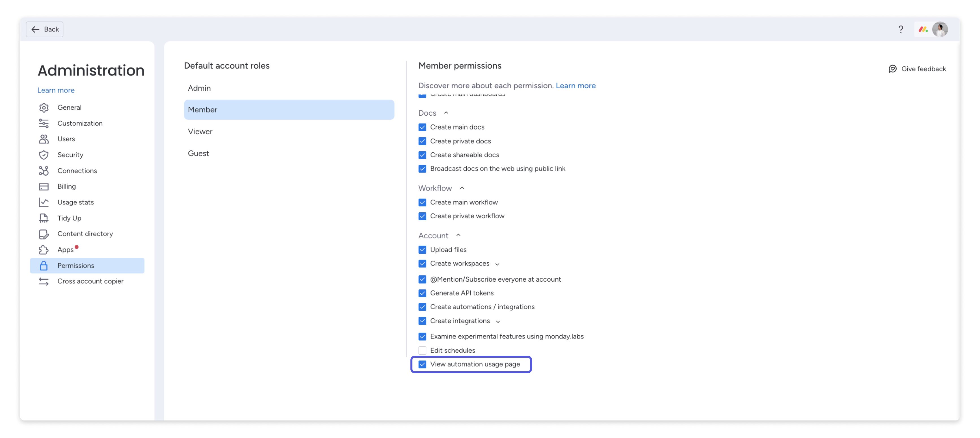
Task: Switch to the Admin role
Action: coord(199,88)
